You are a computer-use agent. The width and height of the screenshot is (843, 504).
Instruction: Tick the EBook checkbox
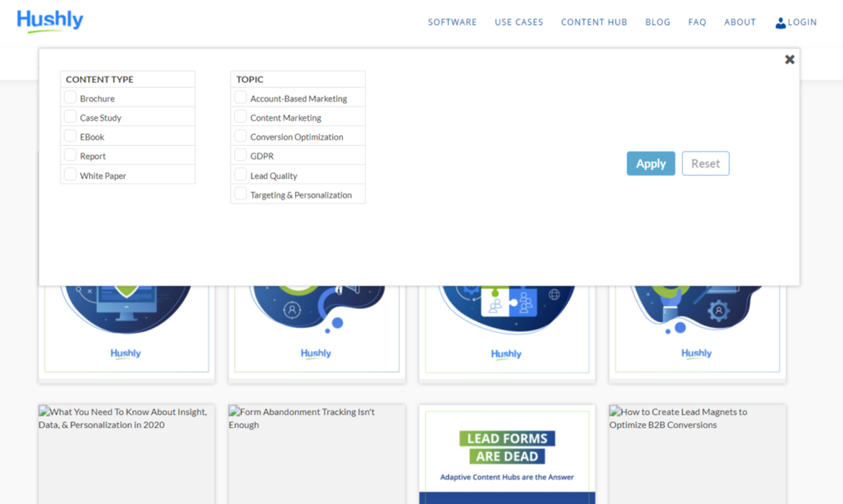pyautogui.click(x=70, y=135)
